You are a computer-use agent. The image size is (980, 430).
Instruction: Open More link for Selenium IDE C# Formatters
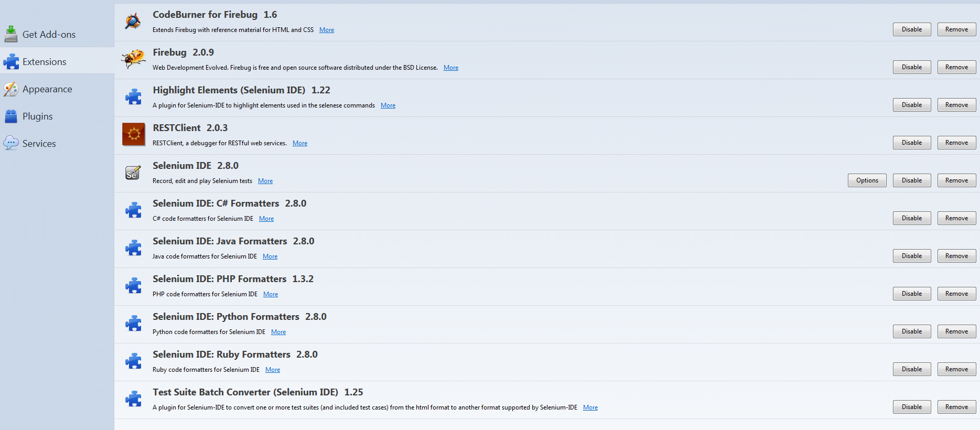[x=266, y=219]
